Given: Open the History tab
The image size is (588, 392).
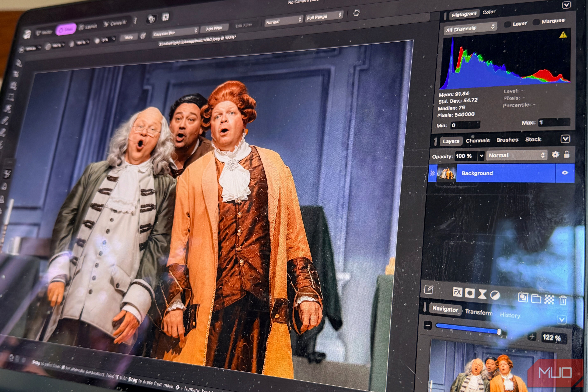Looking at the screenshot, I should (x=510, y=315).
